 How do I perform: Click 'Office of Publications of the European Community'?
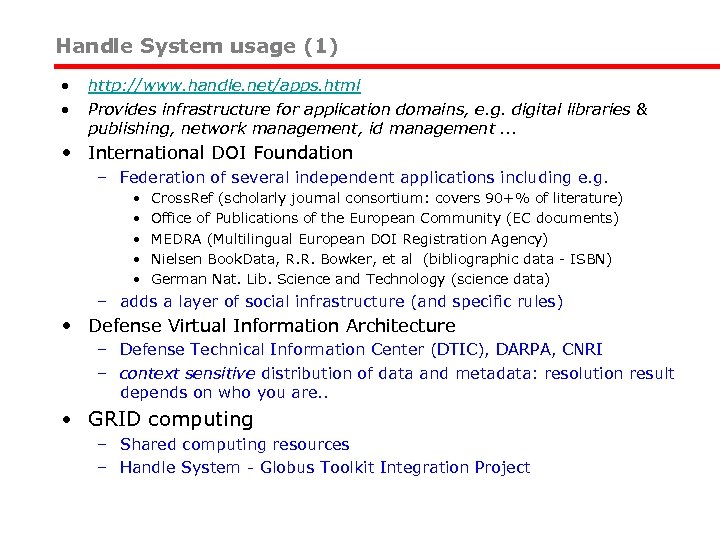tap(385, 218)
